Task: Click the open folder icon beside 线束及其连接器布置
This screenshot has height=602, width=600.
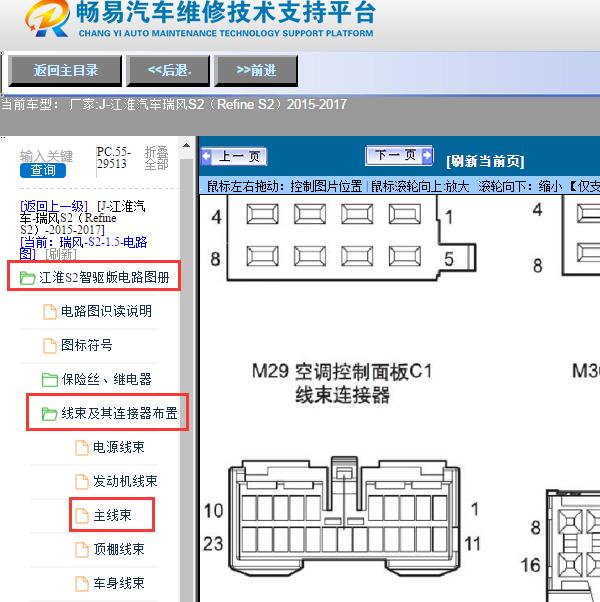Action: pyautogui.click(x=49, y=413)
